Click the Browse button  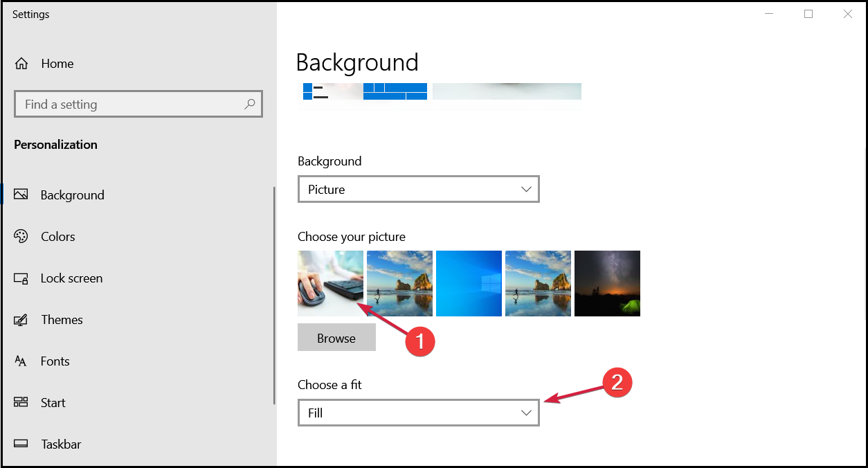(x=336, y=338)
